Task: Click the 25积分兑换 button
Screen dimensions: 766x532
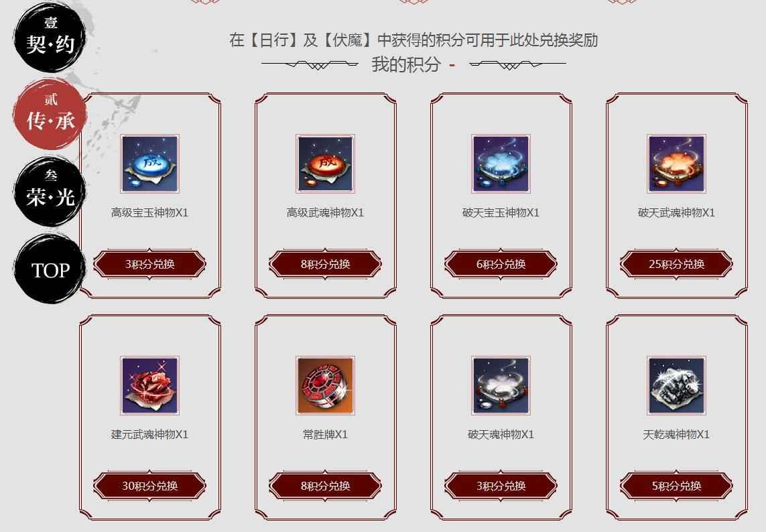Action: [x=677, y=264]
